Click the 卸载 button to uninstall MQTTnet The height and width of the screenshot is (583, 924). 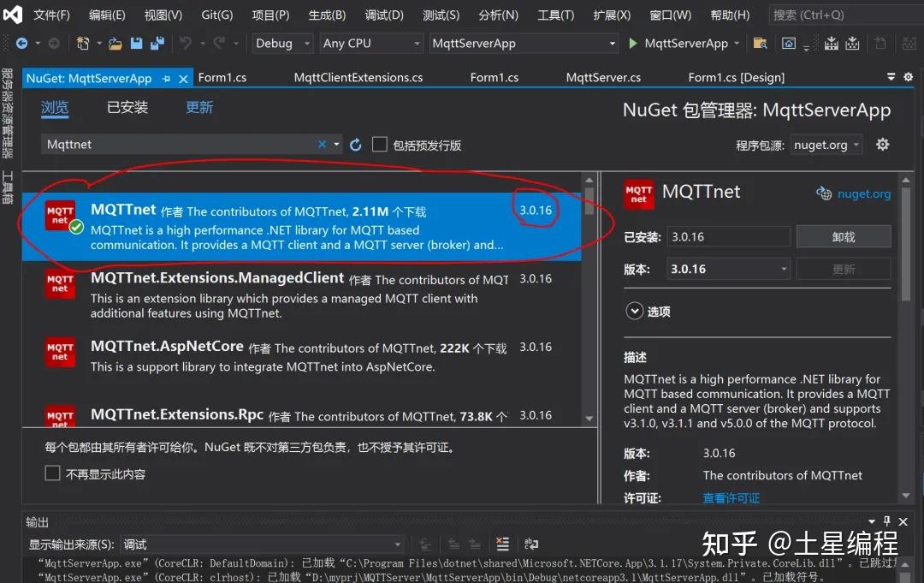pos(844,236)
